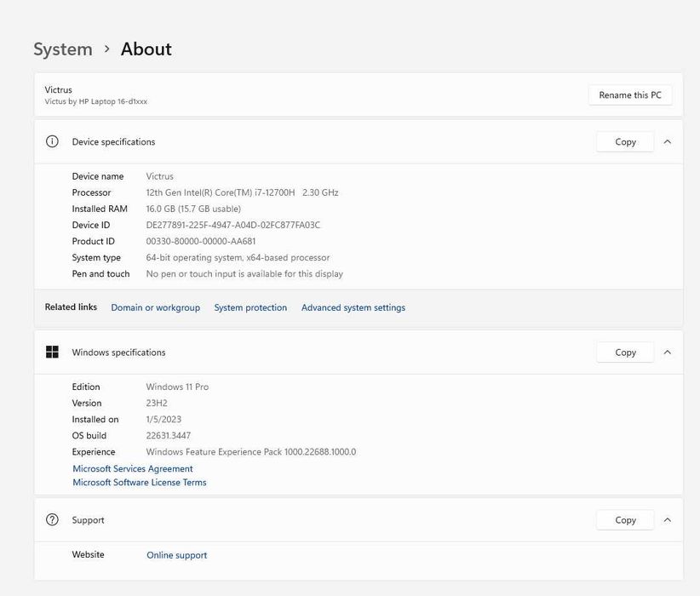Click the About breadcrumb title
Viewport: 700px width, 596px height.
pyautogui.click(x=146, y=49)
